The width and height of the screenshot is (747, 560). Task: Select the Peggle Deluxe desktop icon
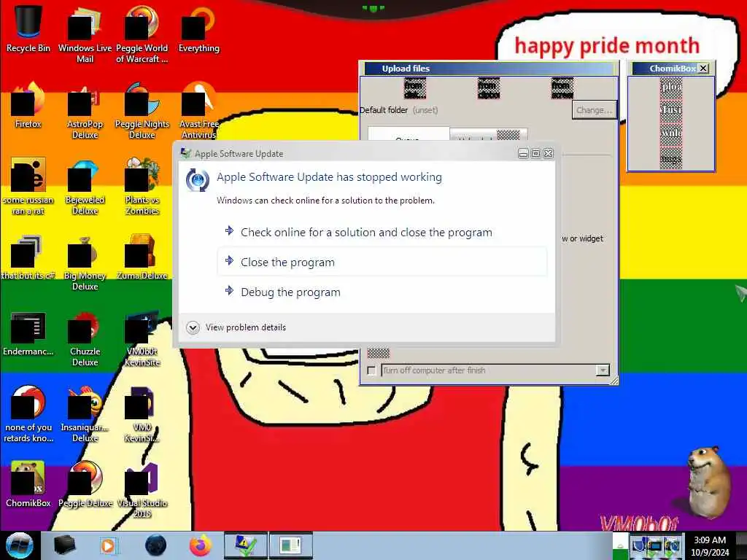coord(85,484)
